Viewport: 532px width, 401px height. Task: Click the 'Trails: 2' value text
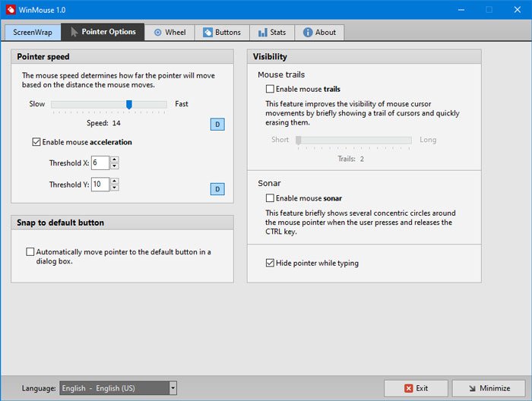pyautogui.click(x=351, y=159)
